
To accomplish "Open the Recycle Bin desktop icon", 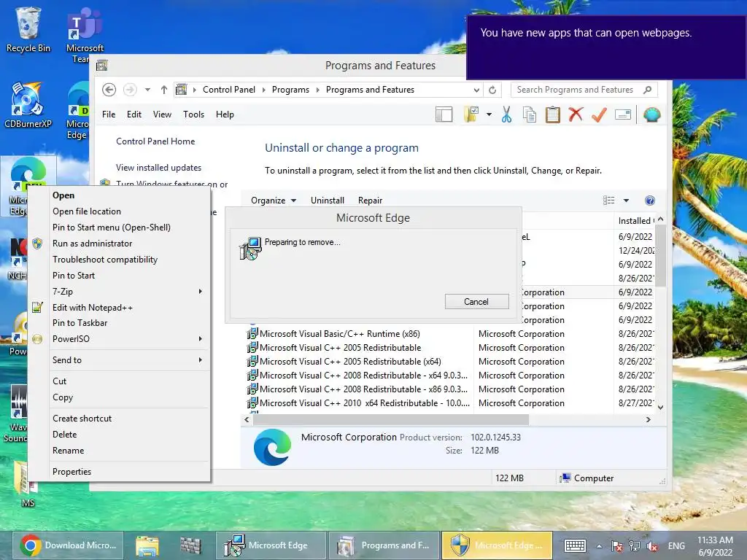I will point(28,29).
